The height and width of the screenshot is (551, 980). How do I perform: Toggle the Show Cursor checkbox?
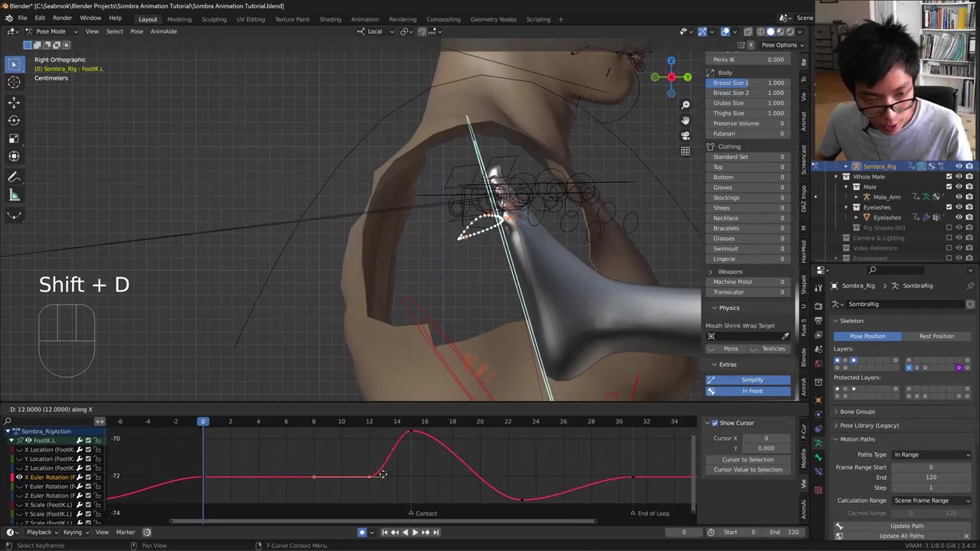tap(715, 422)
